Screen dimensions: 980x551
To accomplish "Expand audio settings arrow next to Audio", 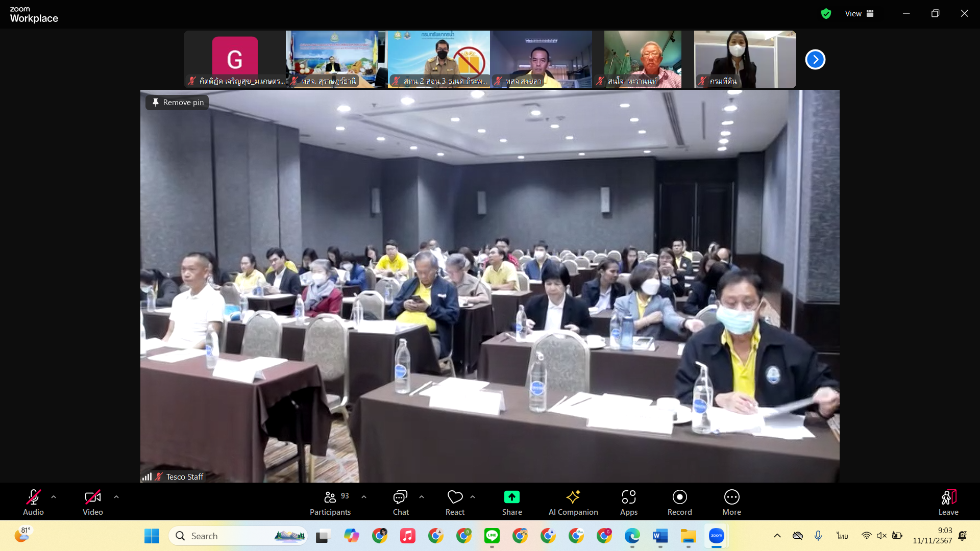I will [54, 497].
